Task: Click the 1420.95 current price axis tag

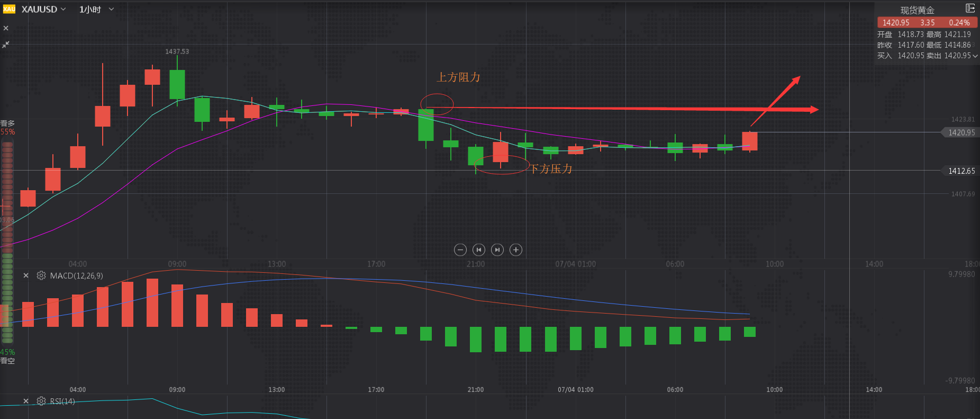Action: tap(961, 132)
